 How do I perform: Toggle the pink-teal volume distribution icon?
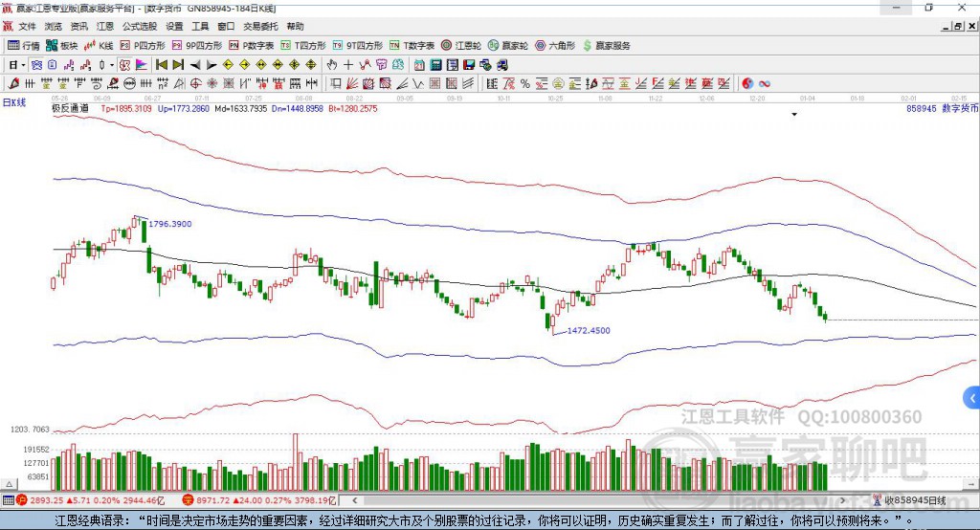142,65
